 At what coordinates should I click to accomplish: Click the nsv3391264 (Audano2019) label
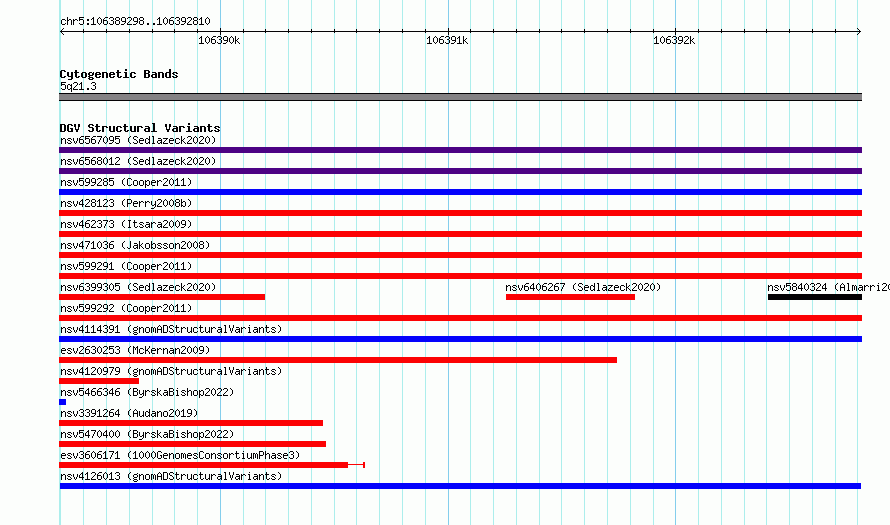tap(129, 413)
